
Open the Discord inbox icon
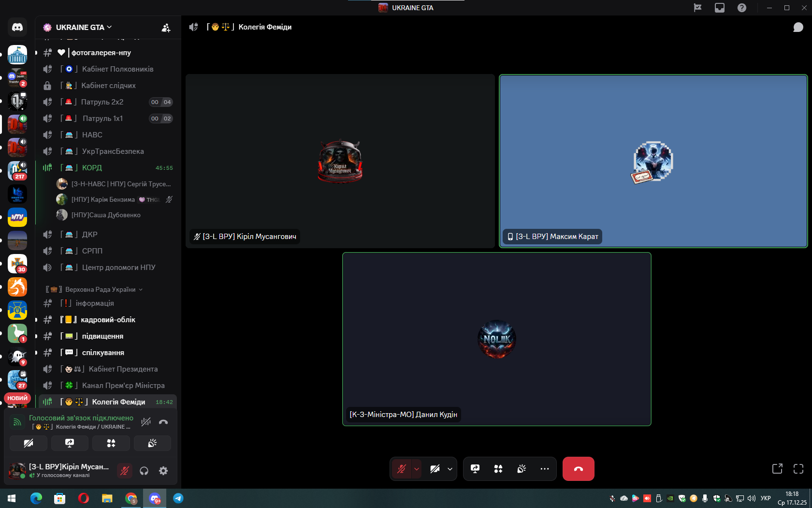(x=720, y=8)
